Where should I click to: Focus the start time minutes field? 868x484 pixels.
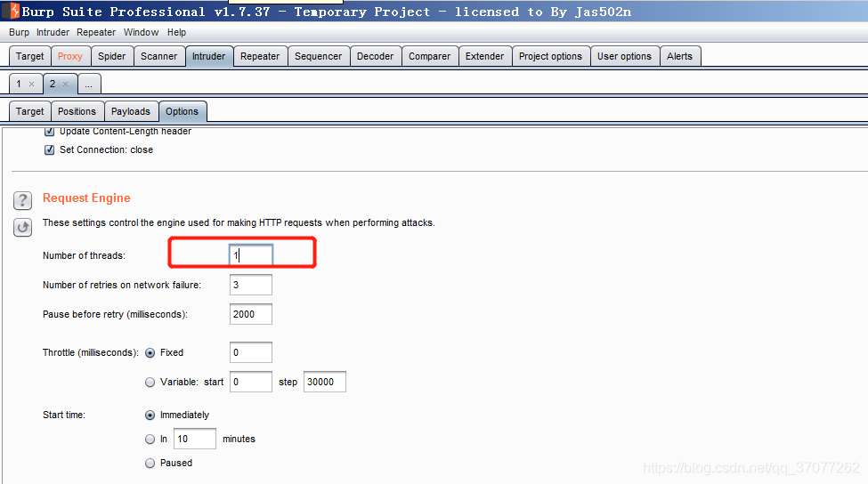click(195, 440)
